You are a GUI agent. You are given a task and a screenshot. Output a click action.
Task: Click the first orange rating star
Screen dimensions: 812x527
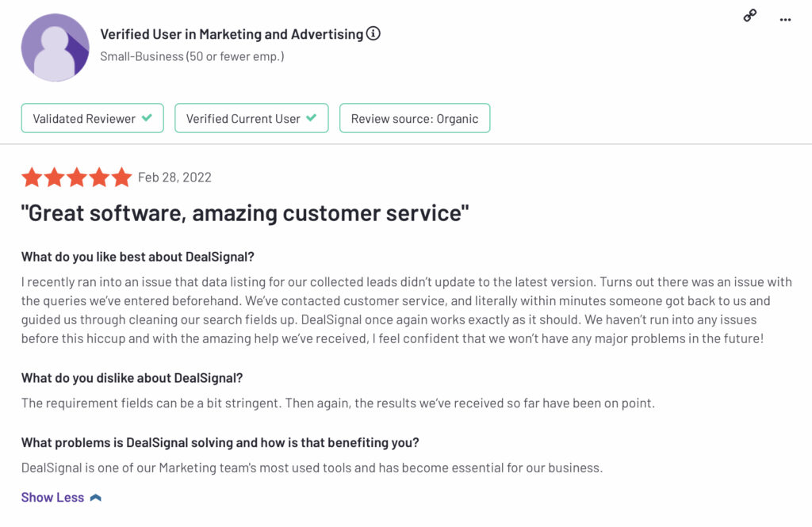click(x=32, y=177)
